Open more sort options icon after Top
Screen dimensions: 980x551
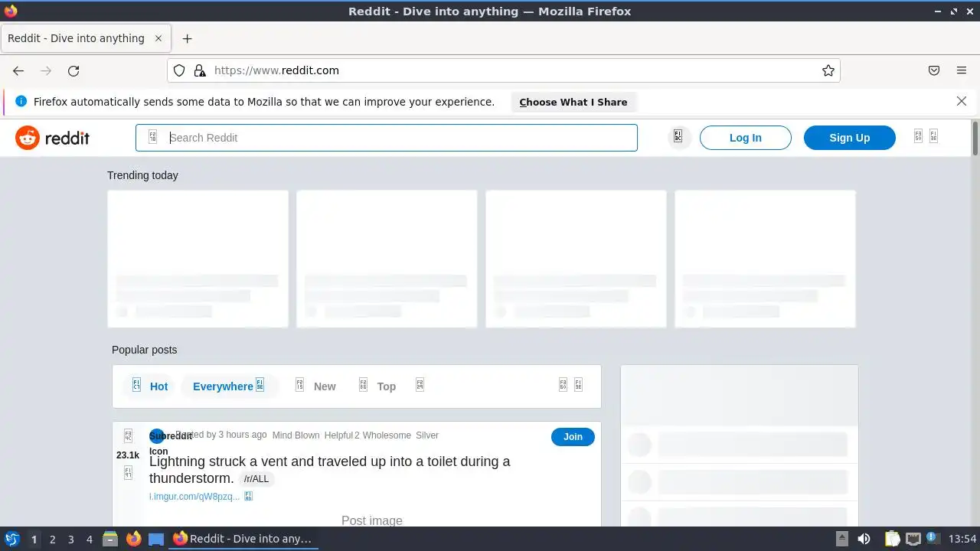coord(420,385)
